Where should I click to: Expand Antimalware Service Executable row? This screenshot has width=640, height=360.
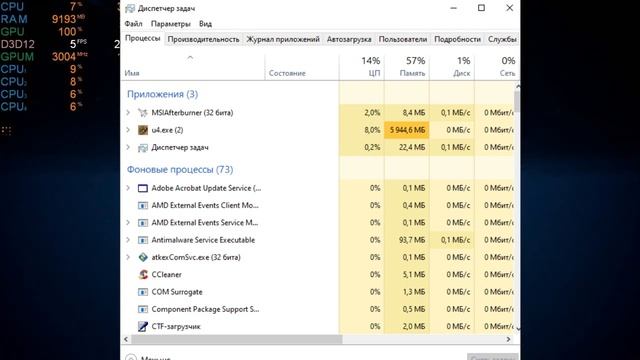128,240
